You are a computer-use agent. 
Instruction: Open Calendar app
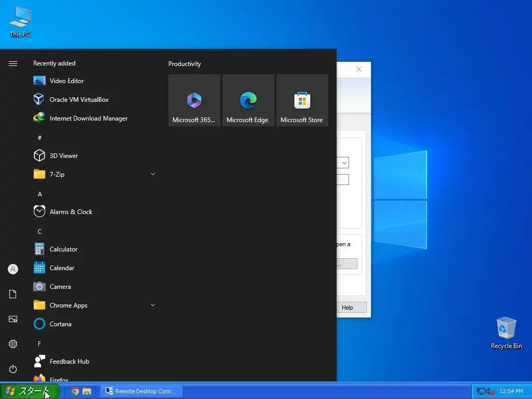coord(95,268)
